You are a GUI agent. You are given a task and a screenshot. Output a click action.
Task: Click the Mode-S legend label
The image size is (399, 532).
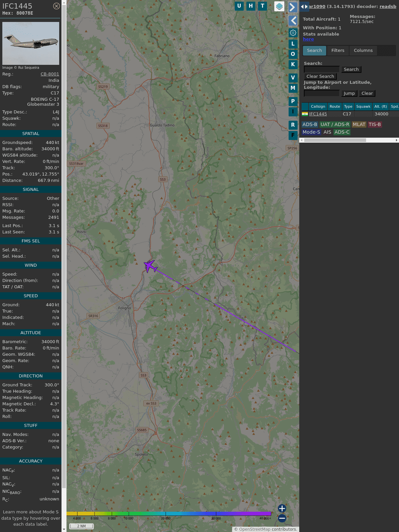[x=311, y=132]
